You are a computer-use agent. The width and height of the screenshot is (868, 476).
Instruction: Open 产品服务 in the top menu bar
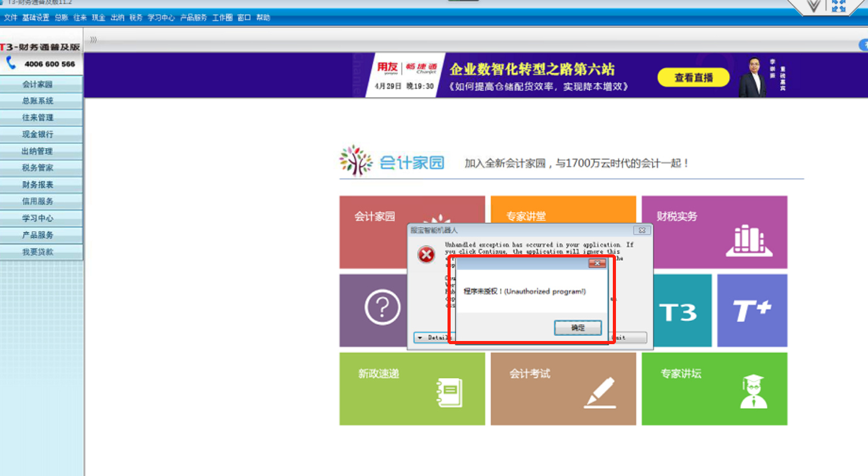pos(193,18)
